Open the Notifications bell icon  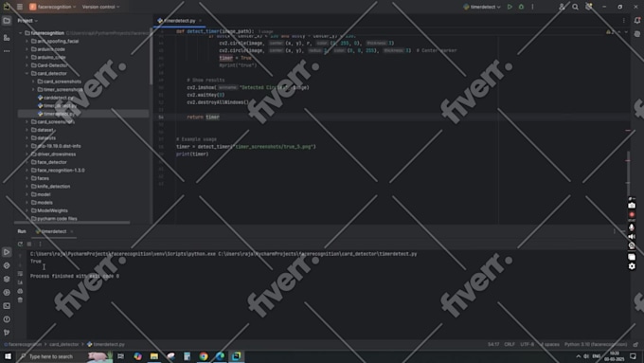[637, 21]
